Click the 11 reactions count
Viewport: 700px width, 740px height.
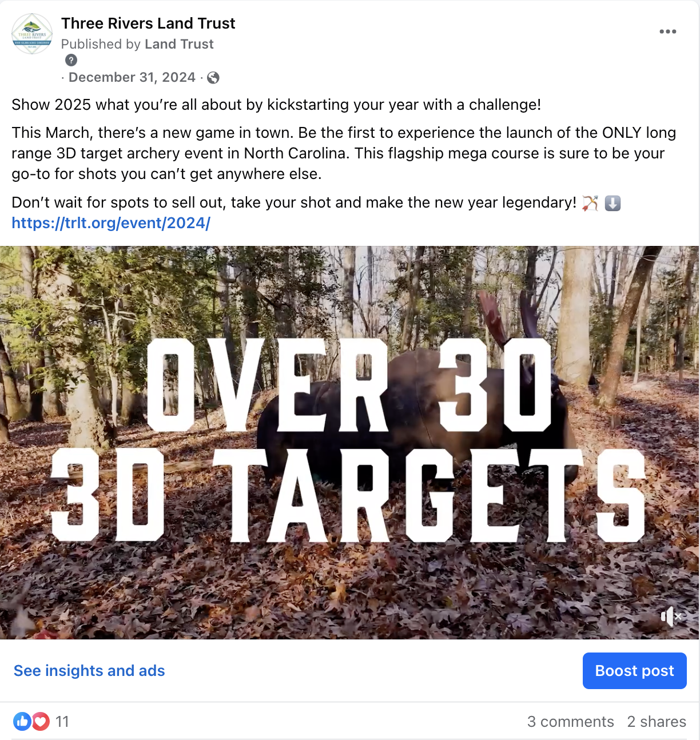pyautogui.click(x=62, y=722)
